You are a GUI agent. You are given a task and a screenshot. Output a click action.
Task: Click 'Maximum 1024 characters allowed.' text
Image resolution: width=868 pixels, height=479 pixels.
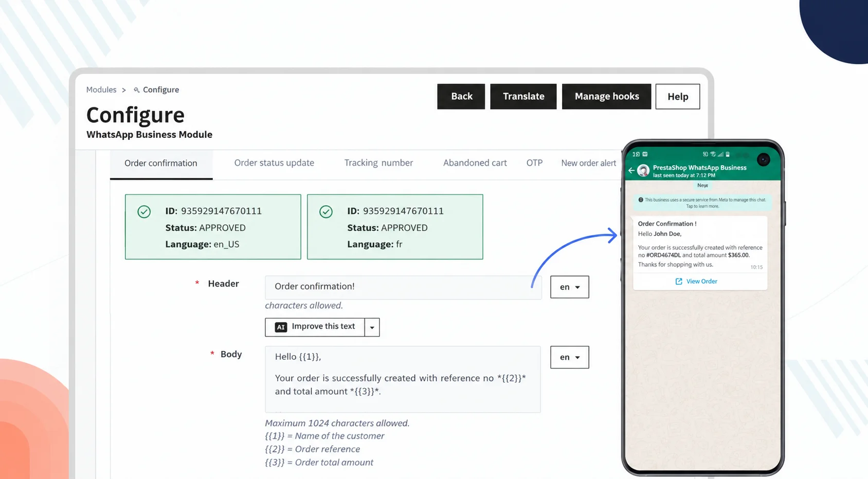(337, 423)
